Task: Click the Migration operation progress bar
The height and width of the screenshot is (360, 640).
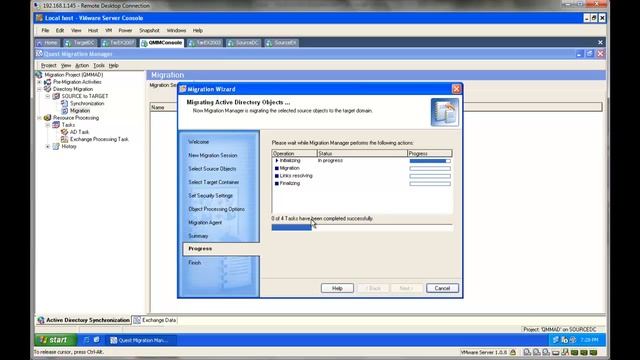Action: tap(430, 169)
